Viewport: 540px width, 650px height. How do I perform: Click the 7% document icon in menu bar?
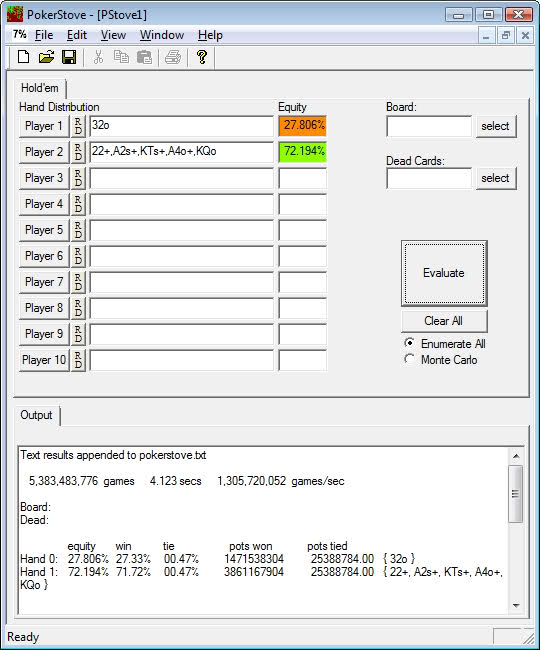point(19,35)
